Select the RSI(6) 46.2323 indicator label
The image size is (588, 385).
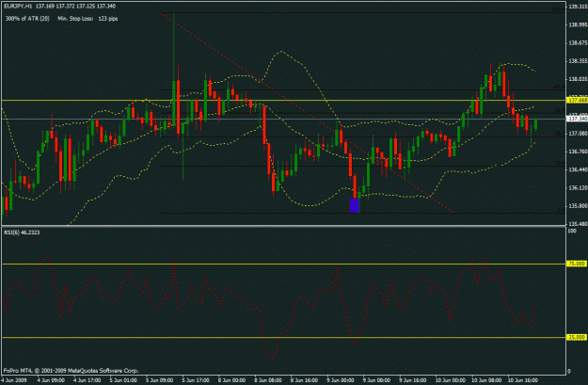[22, 233]
